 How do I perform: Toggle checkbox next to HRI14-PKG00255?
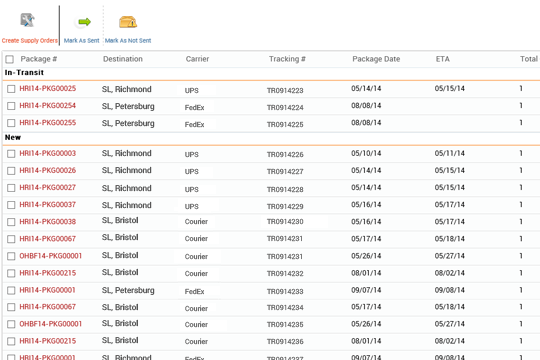point(11,123)
